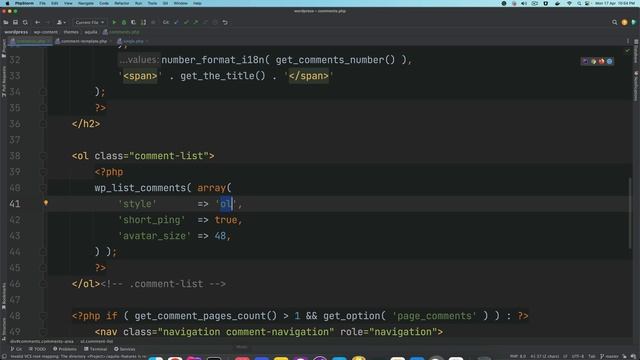This screenshot has height=360, width=640.
Task: Open the Terminal tool window
Action: click(x=95, y=349)
